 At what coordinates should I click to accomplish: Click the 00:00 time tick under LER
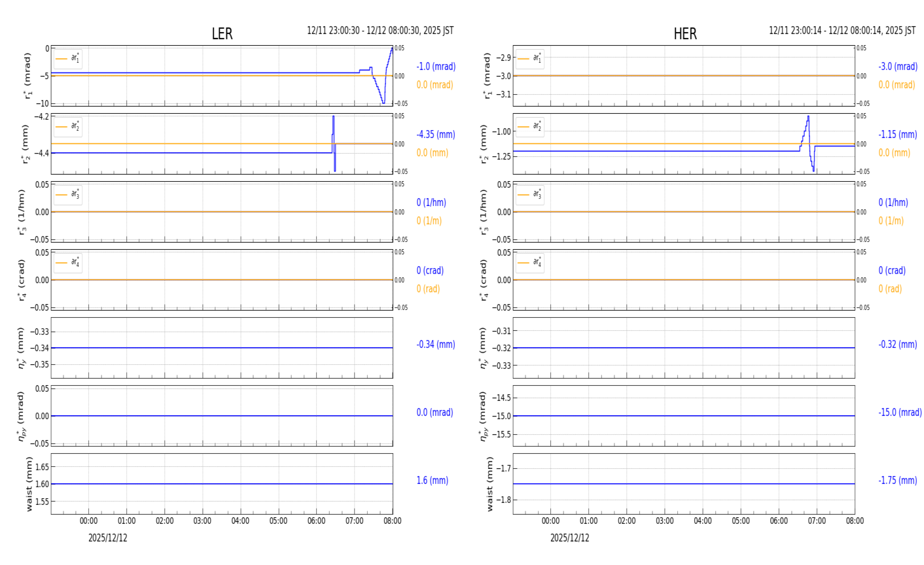pyautogui.click(x=89, y=521)
